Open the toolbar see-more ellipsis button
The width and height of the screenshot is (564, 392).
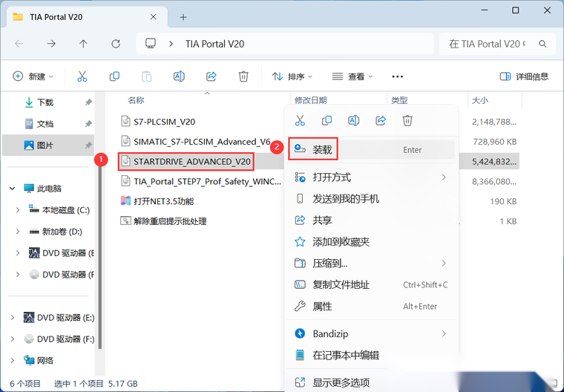pyautogui.click(x=397, y=76)
